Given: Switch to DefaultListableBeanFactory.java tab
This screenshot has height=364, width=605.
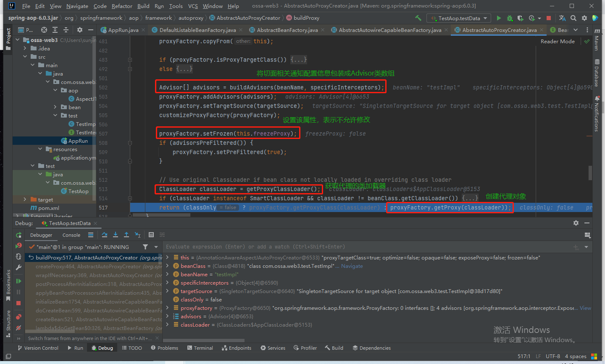Looking at the screenshot, I should click(x=197, y=30).
